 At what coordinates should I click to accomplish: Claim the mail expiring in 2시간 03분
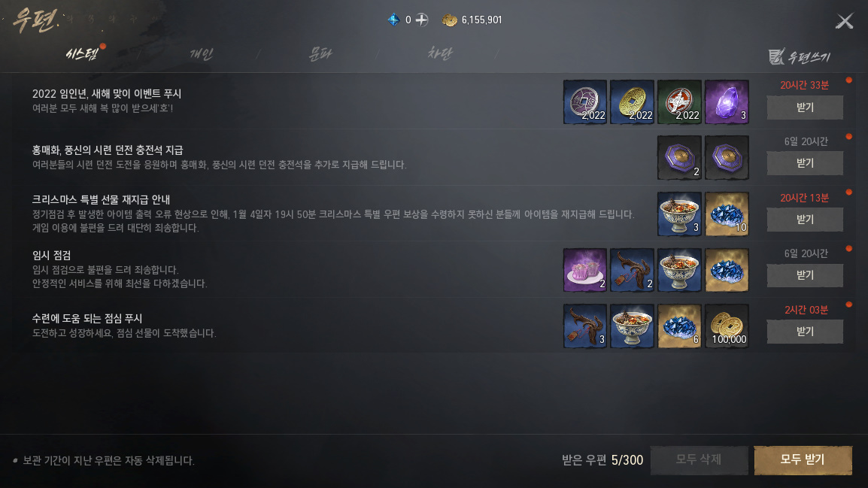pyautogui.click(x=805, y=332)
